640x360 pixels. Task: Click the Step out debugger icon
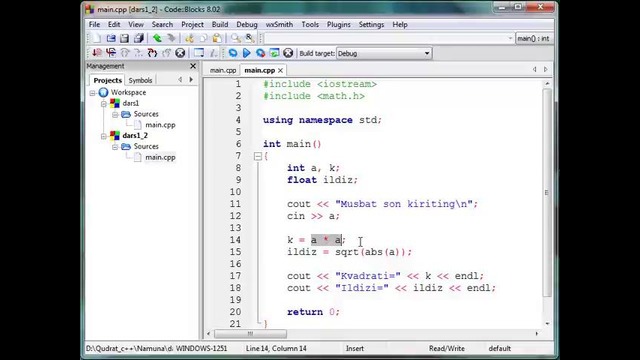pos(166,53)
